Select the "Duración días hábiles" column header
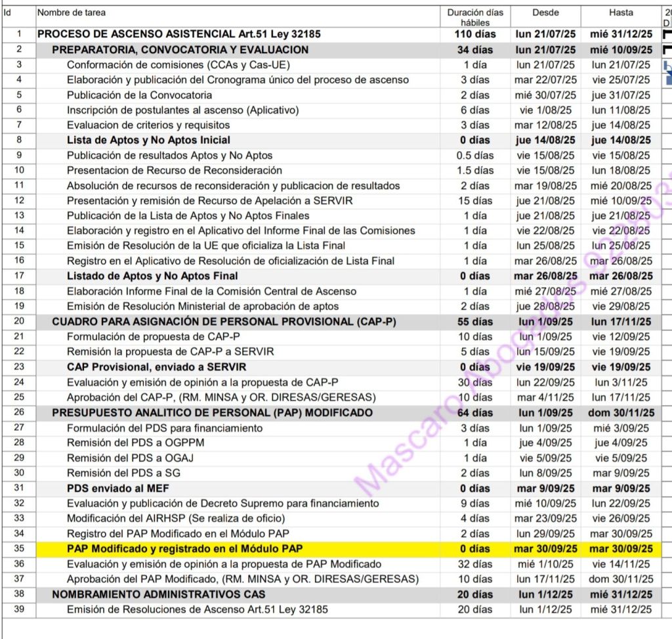 click(x=475, y=17)
